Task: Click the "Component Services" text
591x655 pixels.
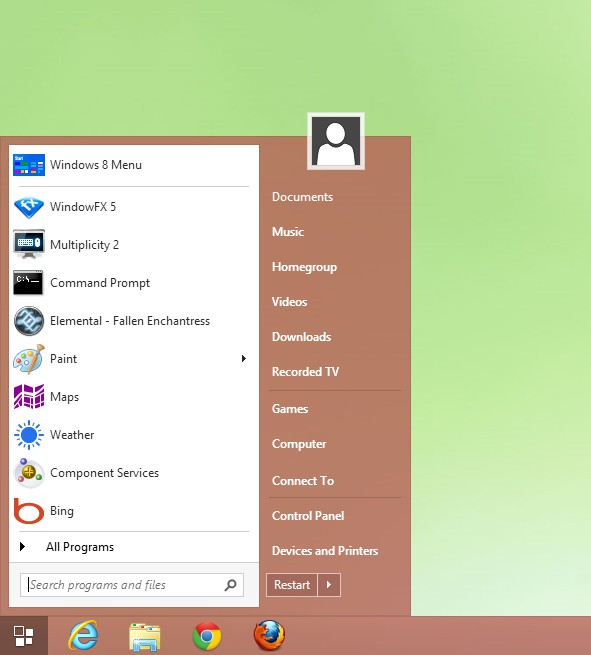Action: 104,473
